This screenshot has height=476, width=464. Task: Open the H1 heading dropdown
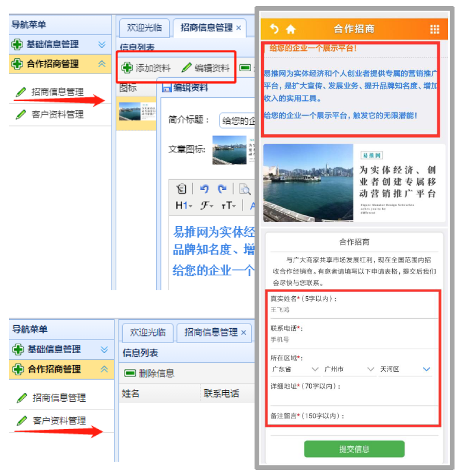point(184,205)
